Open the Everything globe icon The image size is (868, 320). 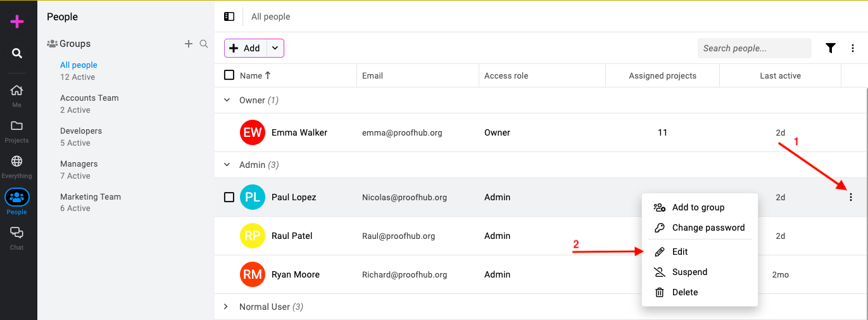[x=16, y=161]
